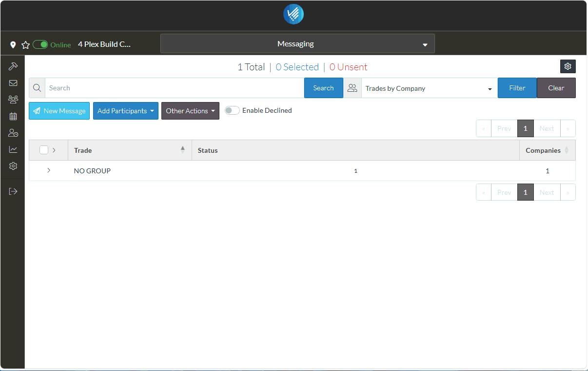This screenshot has width=588, height=371.
Task: Click top pagination Next
Action: (x=547, y=128)
